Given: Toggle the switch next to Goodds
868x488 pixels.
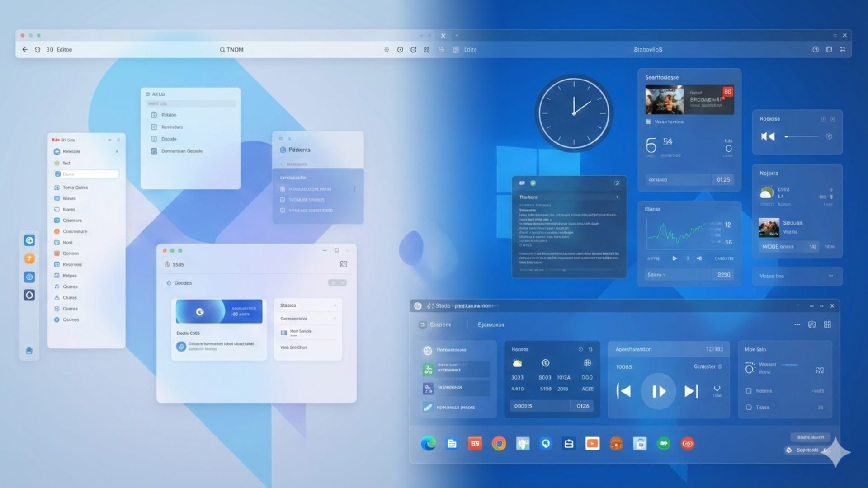Looking at the screenshot, I should pos(337,283).
